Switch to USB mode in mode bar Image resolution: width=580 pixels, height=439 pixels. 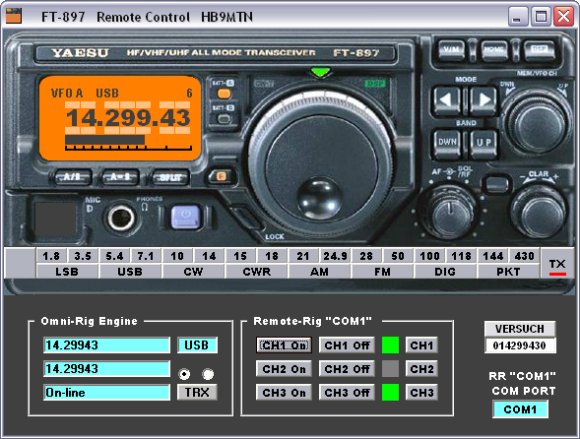click(x=130, y=271)
